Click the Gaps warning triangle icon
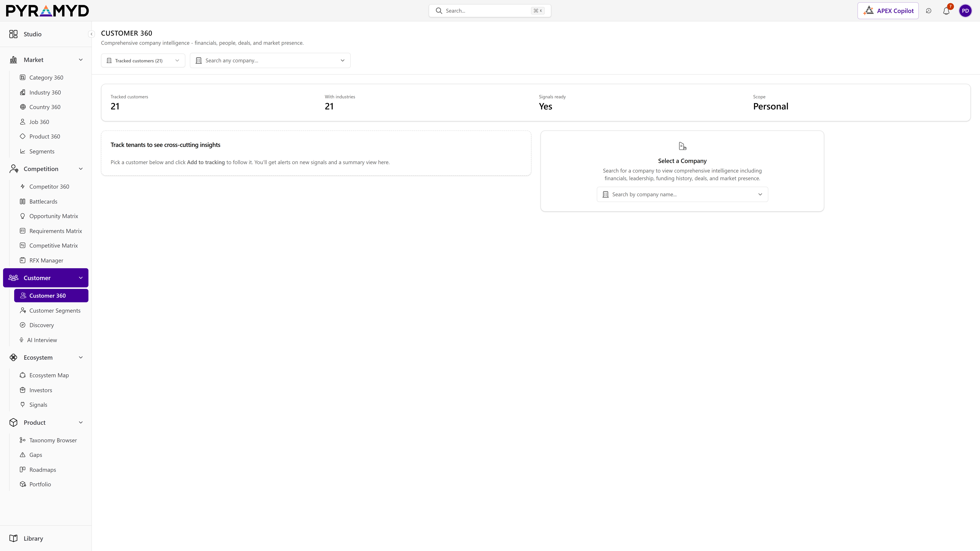This screenshot has width=980, height=551. 23,455
